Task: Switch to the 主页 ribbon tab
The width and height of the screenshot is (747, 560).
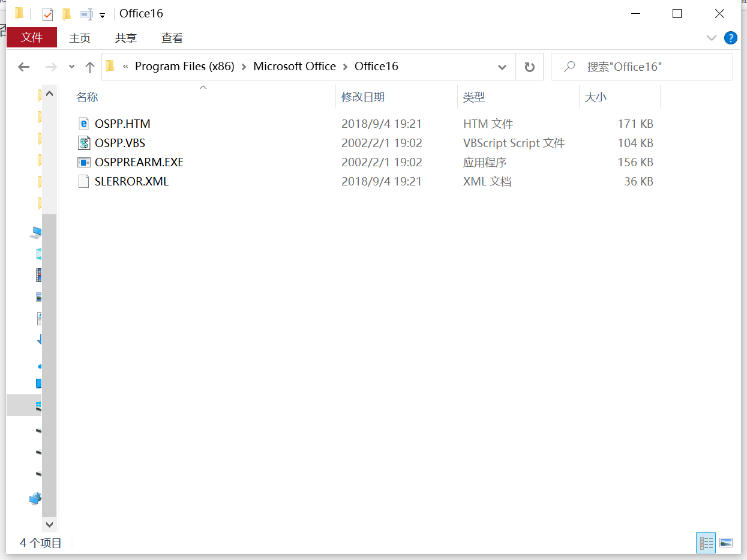Action: (80, 38)
